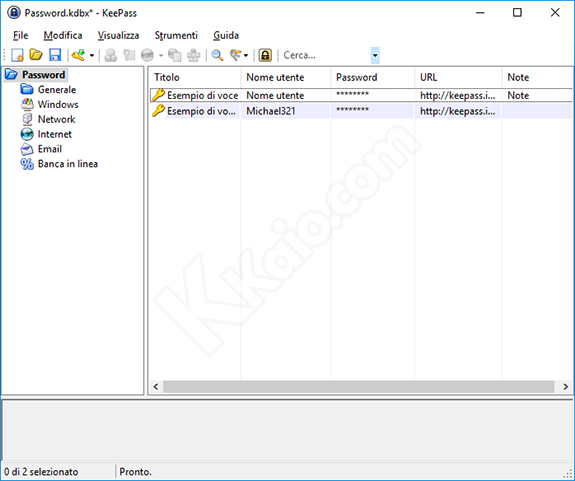
Task: Sort by the Nome utente column header
Action: click(286, 77)
